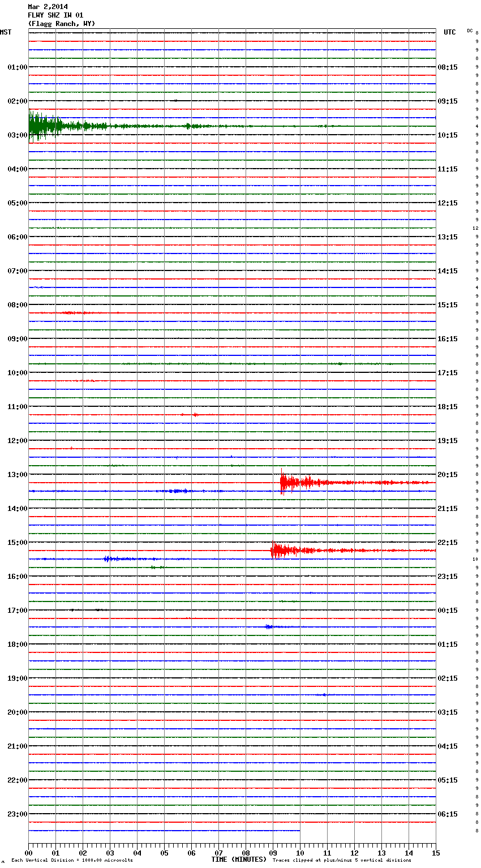The width and height of the screenshot is (481, 868).
Task: Select the 15:00 MST time label
Action: (x=18, y=543)
